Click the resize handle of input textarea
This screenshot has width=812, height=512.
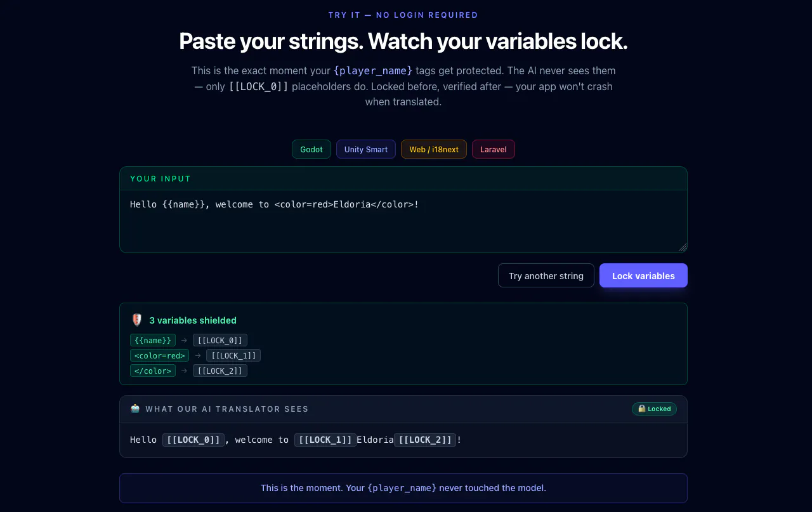click(x=683, y=247)
